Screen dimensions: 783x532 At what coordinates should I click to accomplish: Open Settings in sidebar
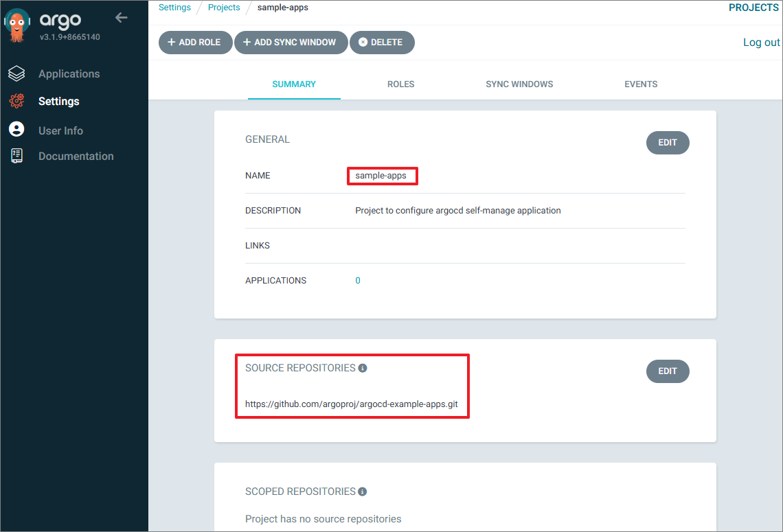coord(59,102)
